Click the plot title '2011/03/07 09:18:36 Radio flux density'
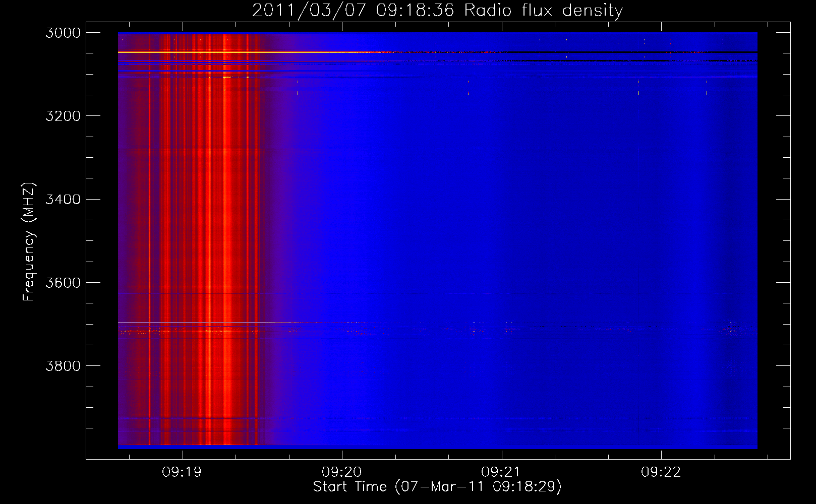Image resolution: width=816 pixels, height=504 pixels. click(437, 10)
